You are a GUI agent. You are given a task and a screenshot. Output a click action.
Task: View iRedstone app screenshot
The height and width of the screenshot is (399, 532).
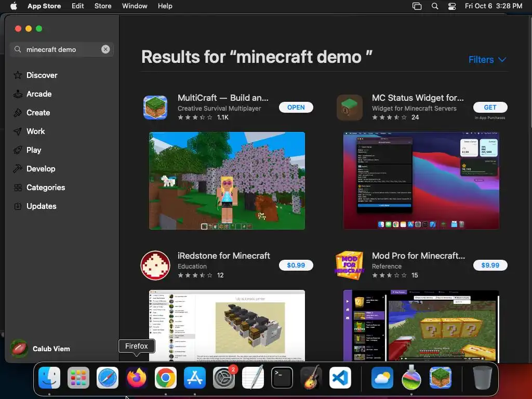[x=227, y=325]
